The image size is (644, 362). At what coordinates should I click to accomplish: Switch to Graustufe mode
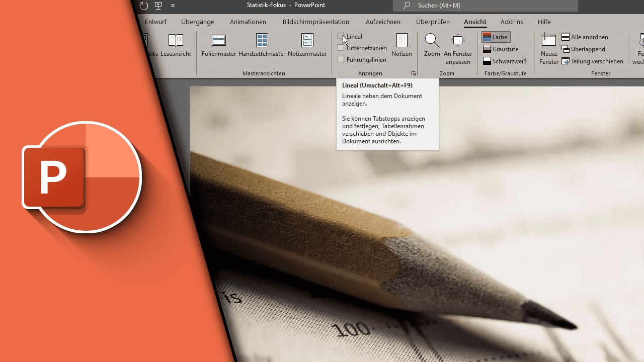point(500,49)
